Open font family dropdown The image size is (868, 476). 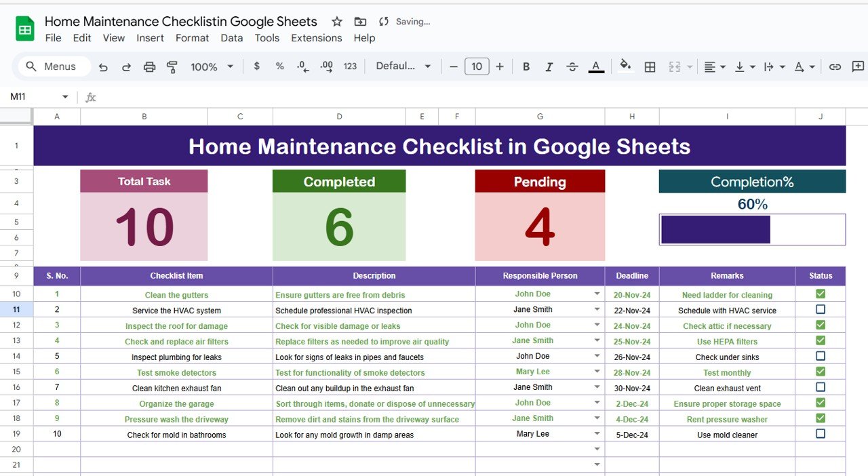pyautogui.click(x=403, y=66)
